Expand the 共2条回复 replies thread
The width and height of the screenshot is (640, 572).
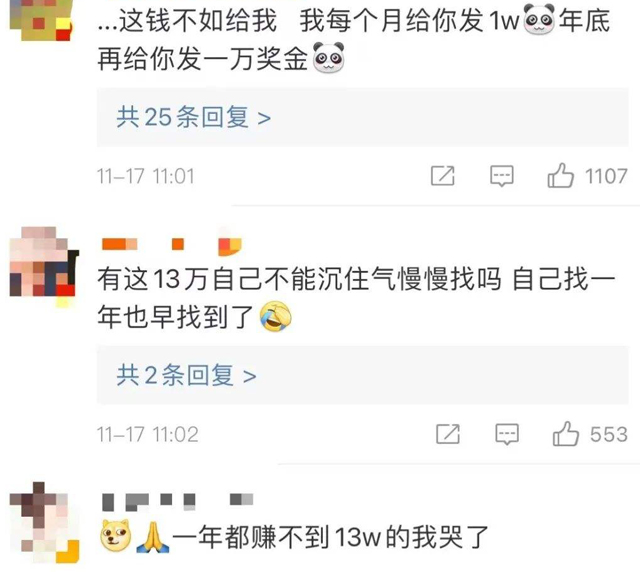(362, 375)
